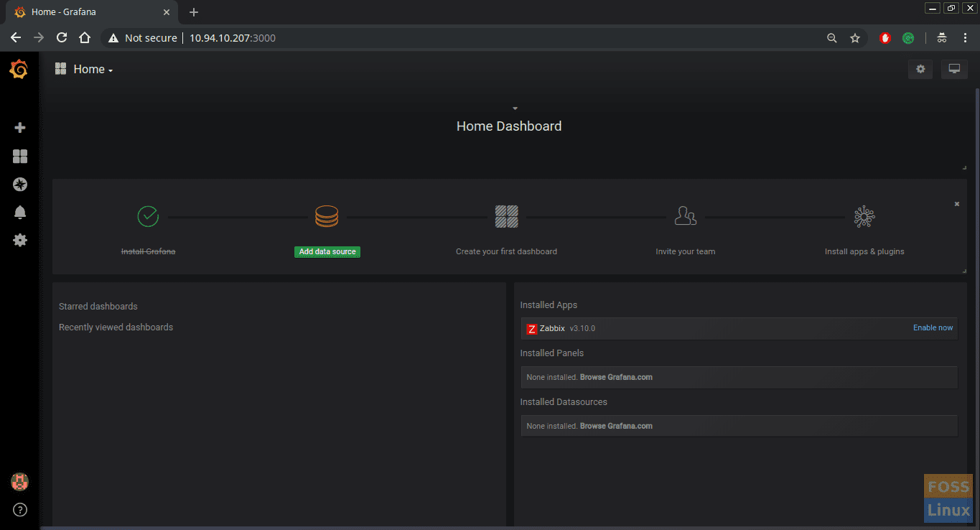Click the Home Dashboard title text
The height and width of the screenshot is (530, 980).
pyautogui.click(x=509, y=126)
